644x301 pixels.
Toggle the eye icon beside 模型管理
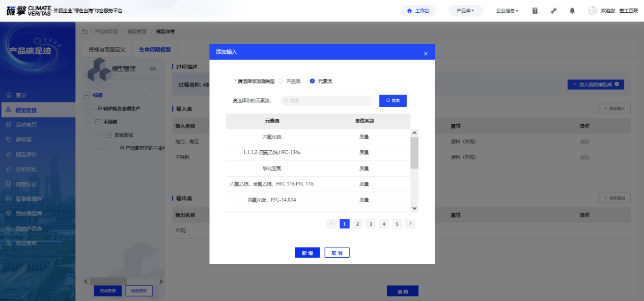pyautogui.click(x=153, y=69)
